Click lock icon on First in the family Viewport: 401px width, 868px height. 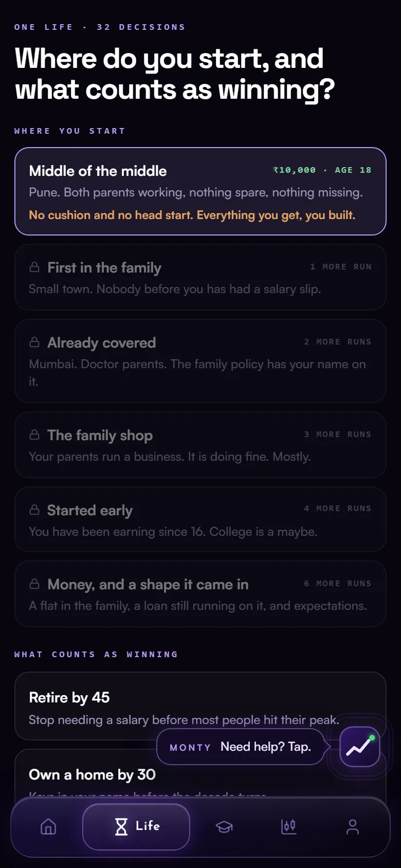click(x=34, y=267)
